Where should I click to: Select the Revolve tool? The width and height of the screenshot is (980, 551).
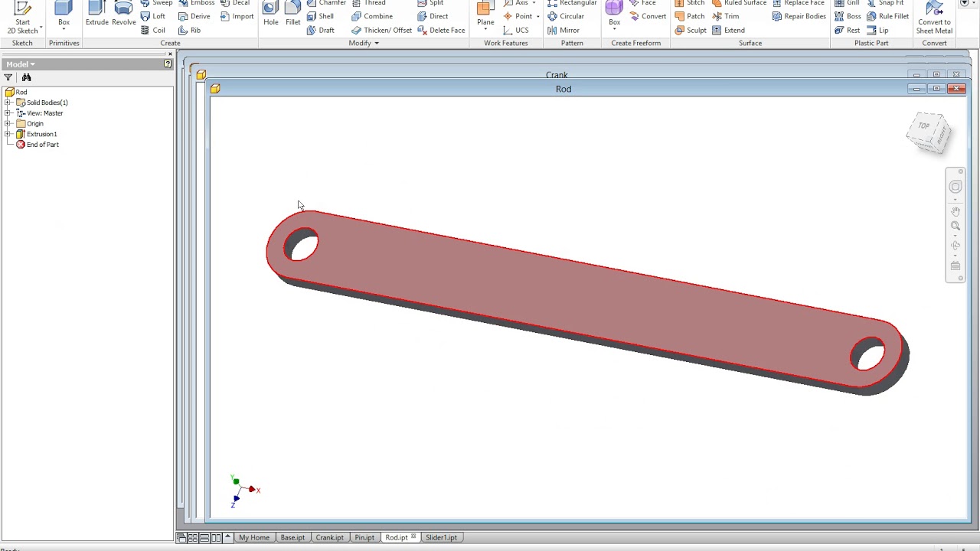click(x=124, y=15)
